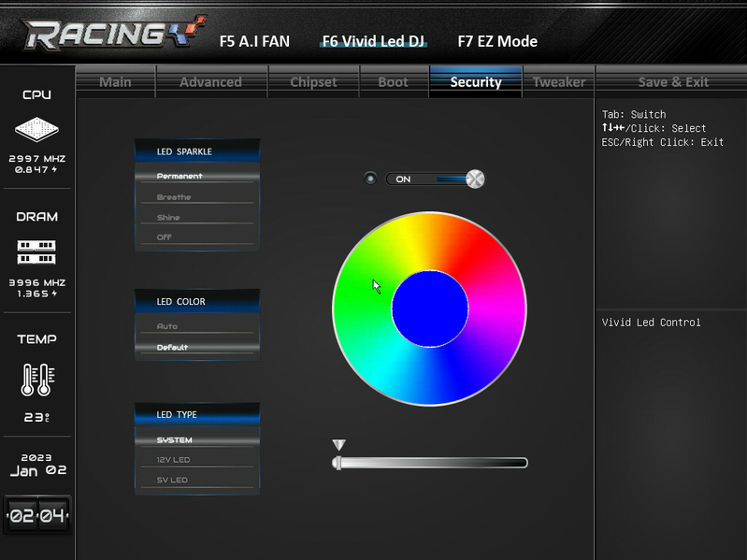Click the LED TYPE header
This screenshot has width=747, height=560.
197,414
